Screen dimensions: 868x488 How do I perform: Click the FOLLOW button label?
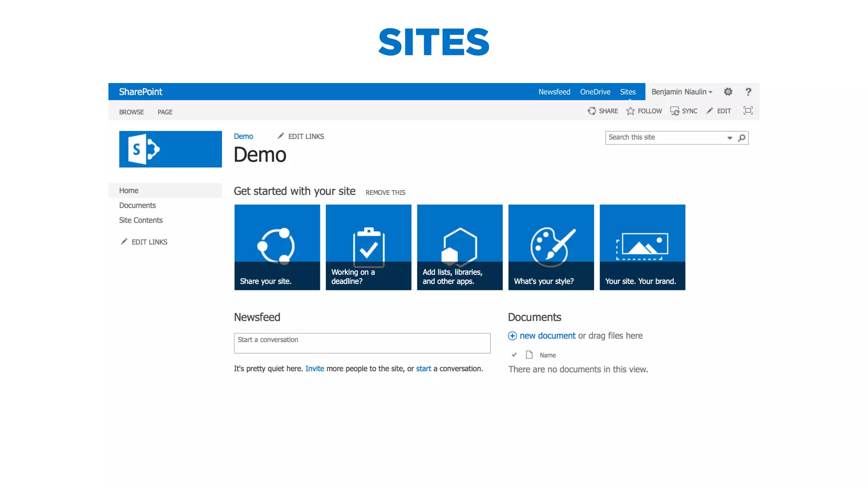[650, 111]
